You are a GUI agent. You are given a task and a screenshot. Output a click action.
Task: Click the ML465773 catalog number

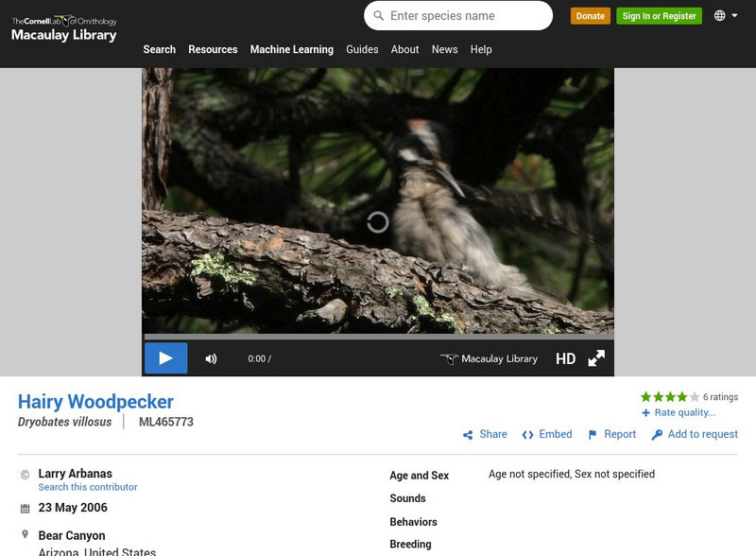pos(166,422)
